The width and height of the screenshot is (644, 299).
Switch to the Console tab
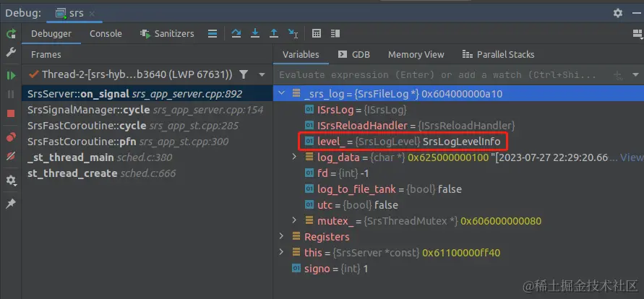106,34
